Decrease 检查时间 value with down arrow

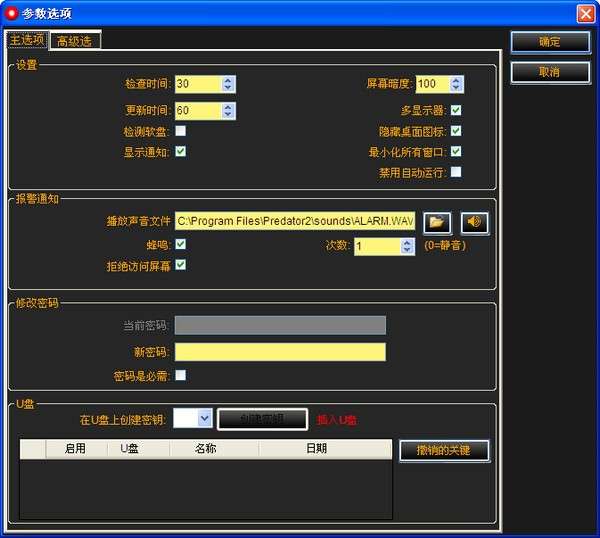click(228, 88)
